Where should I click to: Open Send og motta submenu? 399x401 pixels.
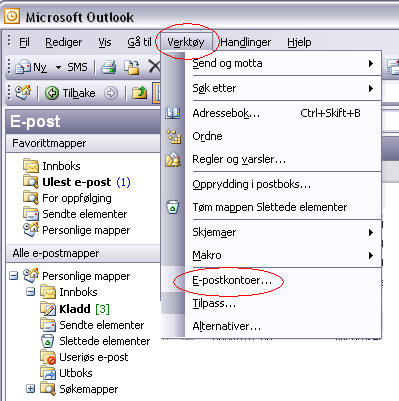283,63
